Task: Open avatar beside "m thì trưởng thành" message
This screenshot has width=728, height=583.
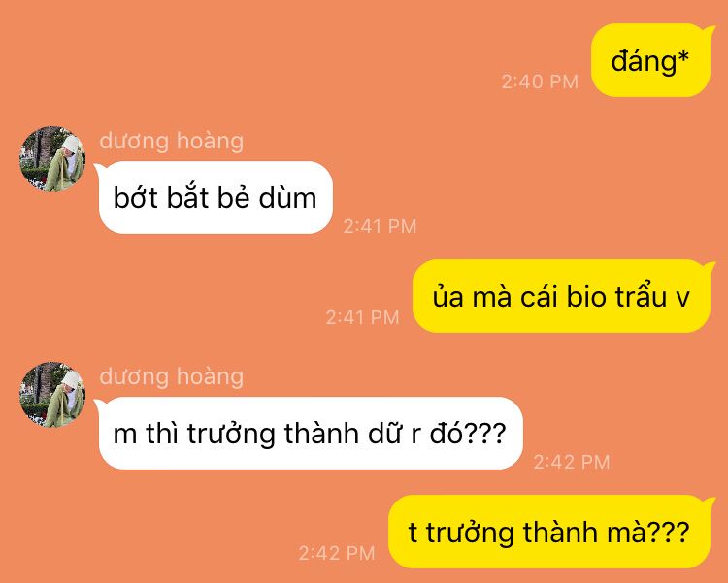Action: coord(52,394)
